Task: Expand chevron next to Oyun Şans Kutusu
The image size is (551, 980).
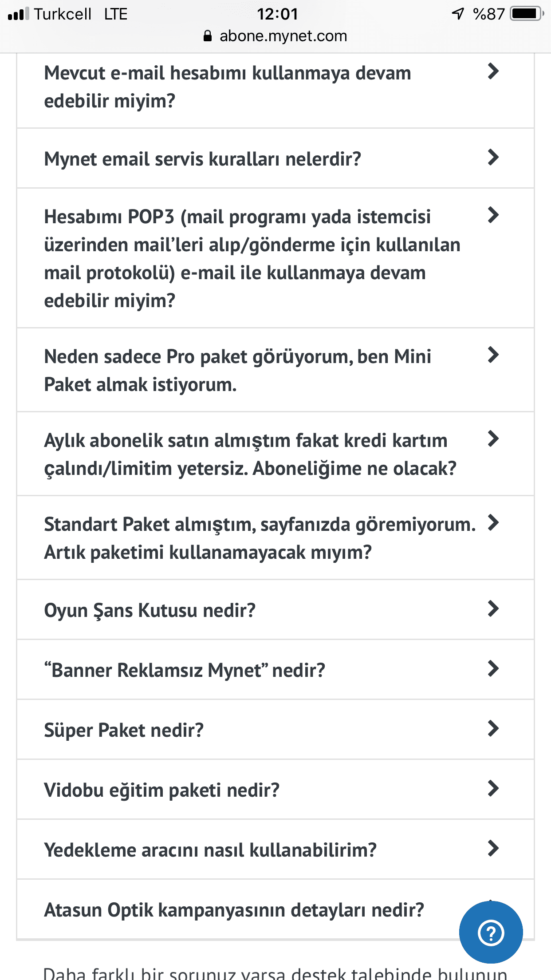Action: click(493, 609)
